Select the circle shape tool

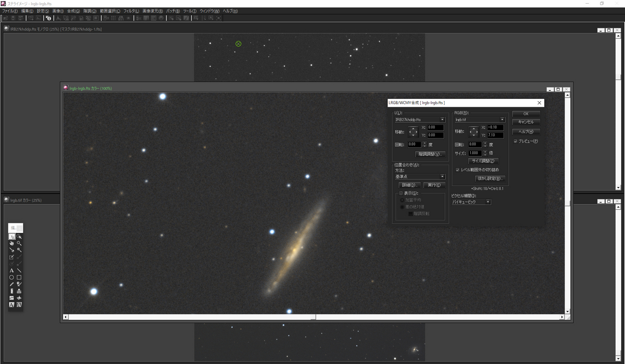coord(11,277)
